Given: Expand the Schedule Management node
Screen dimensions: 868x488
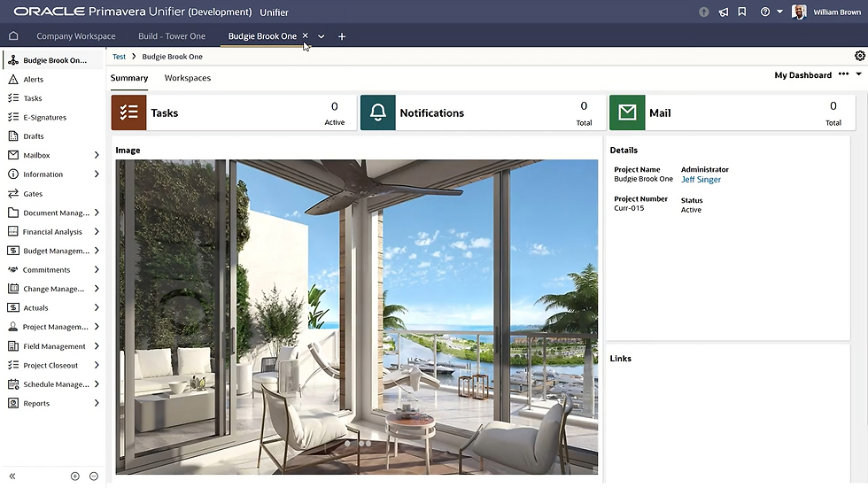Looking at the screenshot, I should 97,383.
